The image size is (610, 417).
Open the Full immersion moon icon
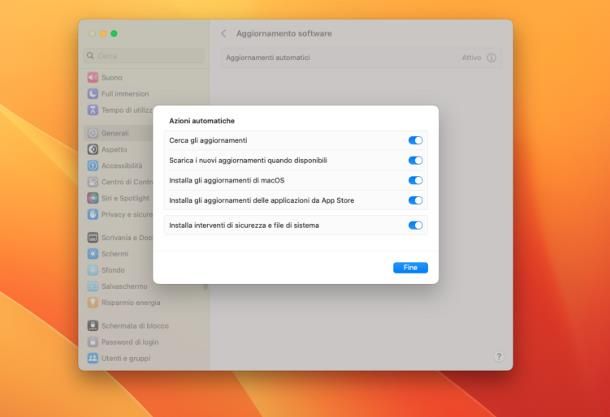(x=93, y=94)
